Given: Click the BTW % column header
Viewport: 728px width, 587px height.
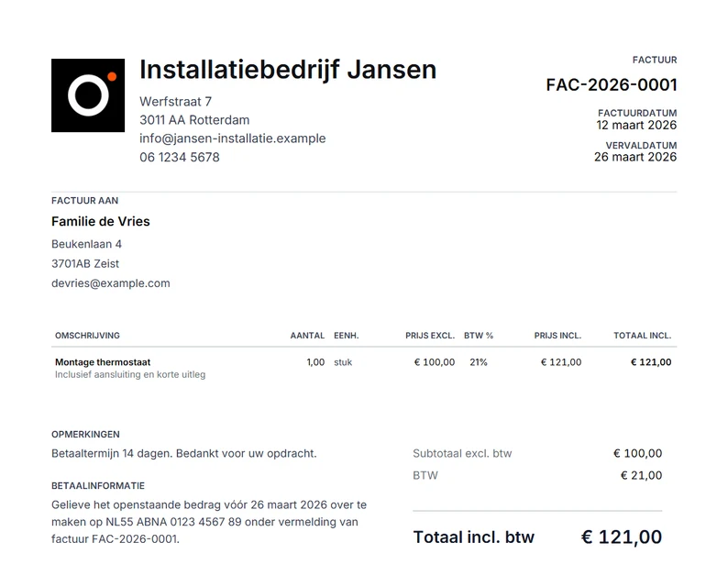Looking at the screenshot, I should click(x=479, y=336).
